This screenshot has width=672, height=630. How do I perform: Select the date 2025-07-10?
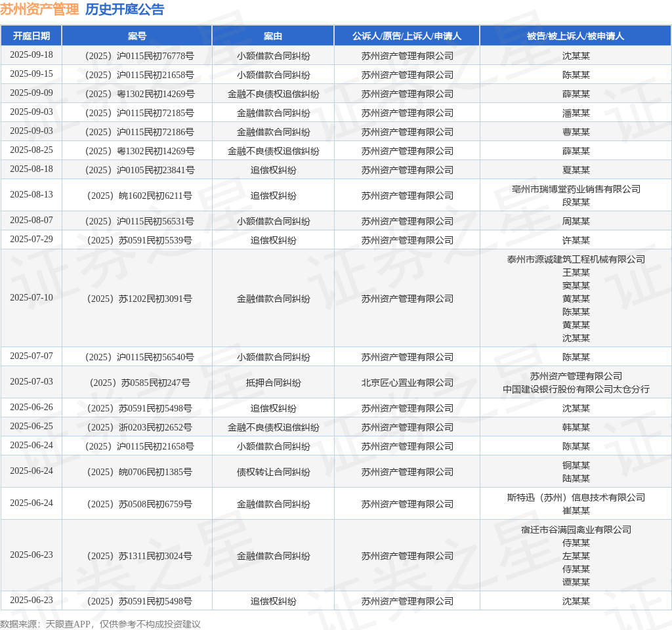(31, 297)
